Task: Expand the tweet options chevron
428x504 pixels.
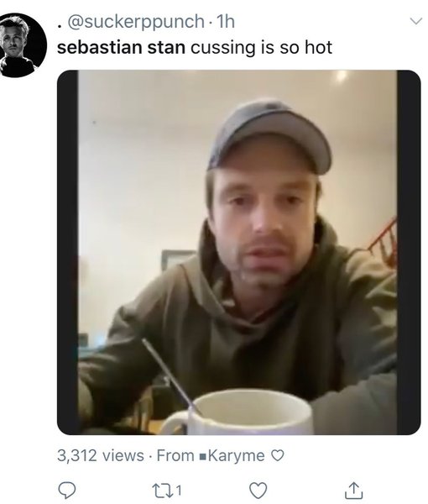Action: pos(416,21)
